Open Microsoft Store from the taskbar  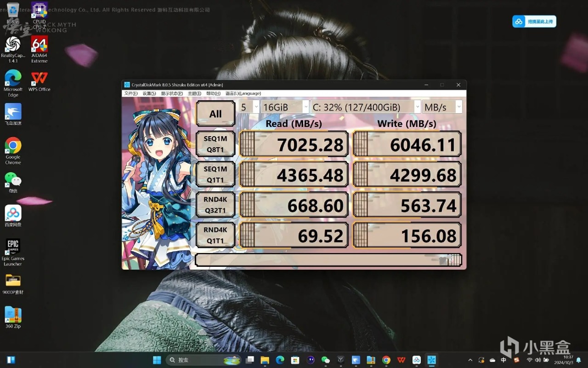[x=295, y=360]
